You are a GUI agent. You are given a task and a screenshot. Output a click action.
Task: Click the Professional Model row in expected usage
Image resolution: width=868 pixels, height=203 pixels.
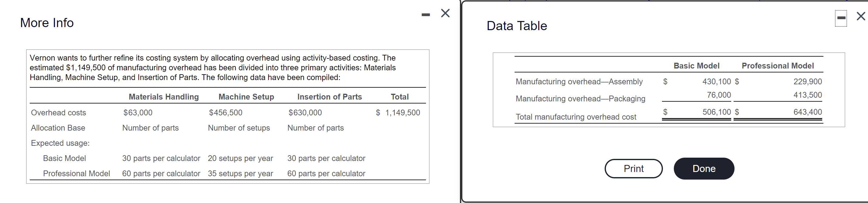tap(76, 173)
